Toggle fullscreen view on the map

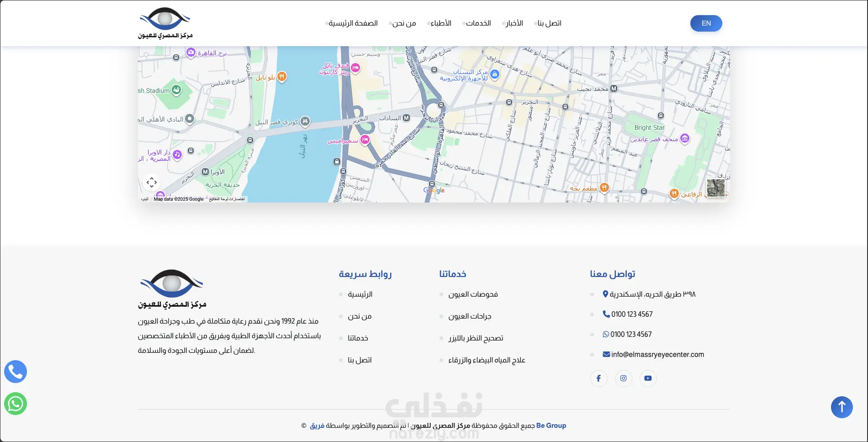[152, 182]
